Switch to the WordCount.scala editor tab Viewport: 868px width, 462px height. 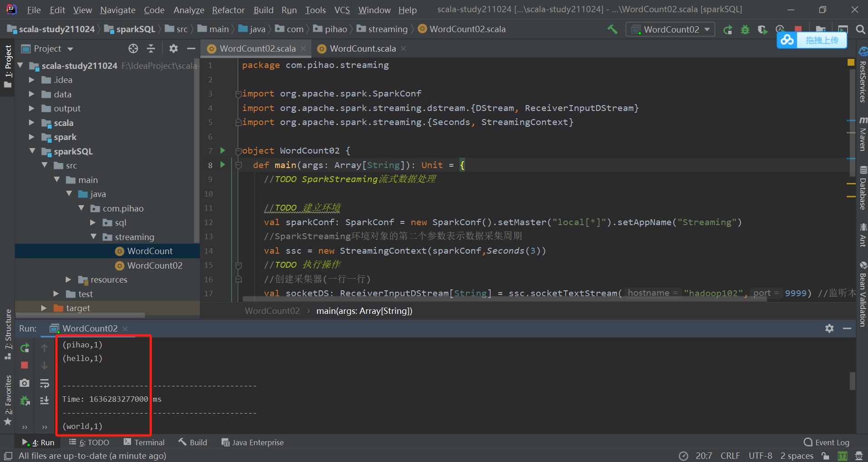[362, 48]
